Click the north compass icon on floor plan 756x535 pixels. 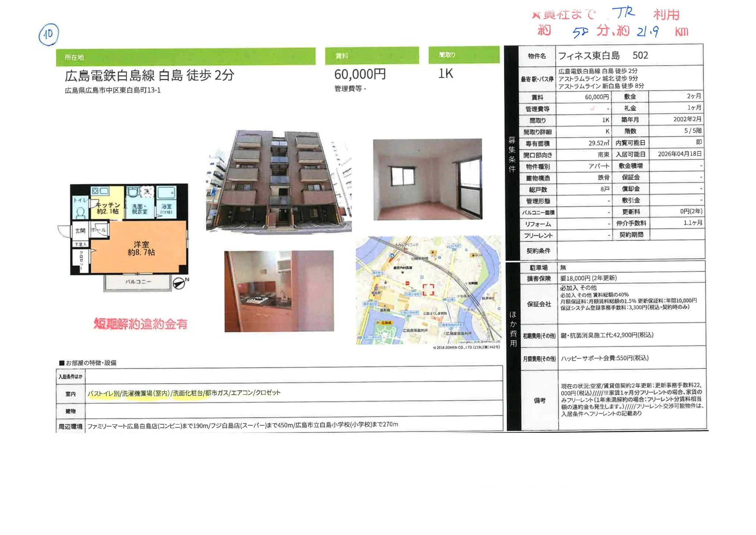pyautogui.click(x=179, y=283)
